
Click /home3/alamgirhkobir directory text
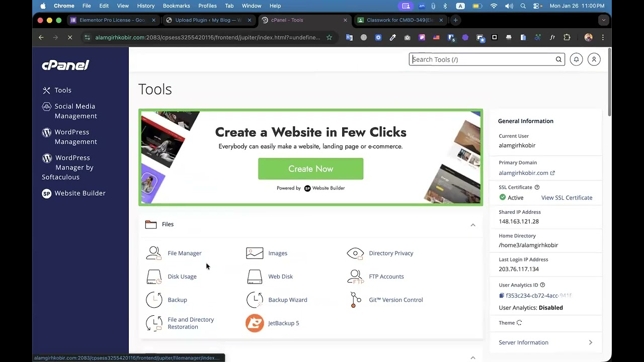[x=528, y=245]
